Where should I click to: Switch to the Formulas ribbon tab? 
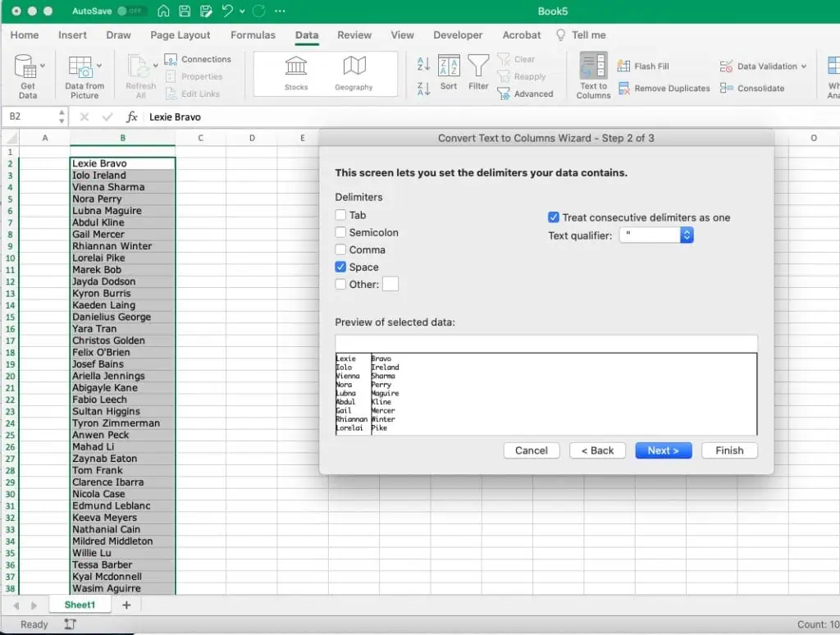253,35
